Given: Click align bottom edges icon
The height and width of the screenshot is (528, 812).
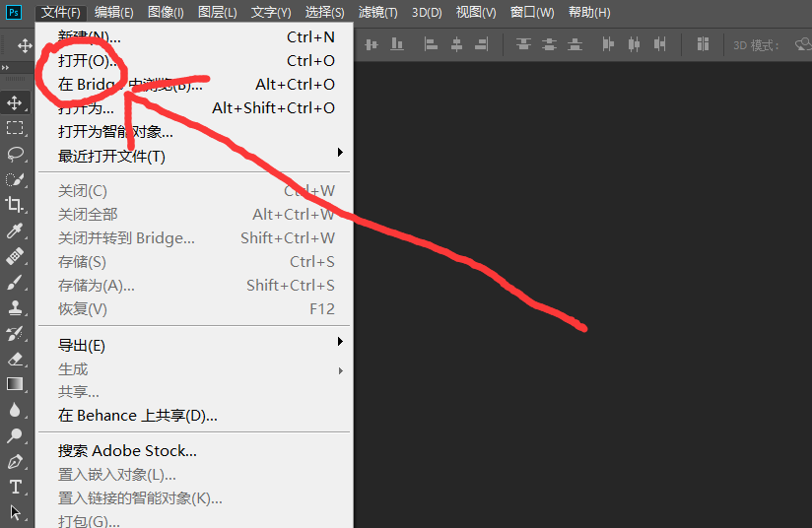Looking at the screenshot, I should click(397, 45).
